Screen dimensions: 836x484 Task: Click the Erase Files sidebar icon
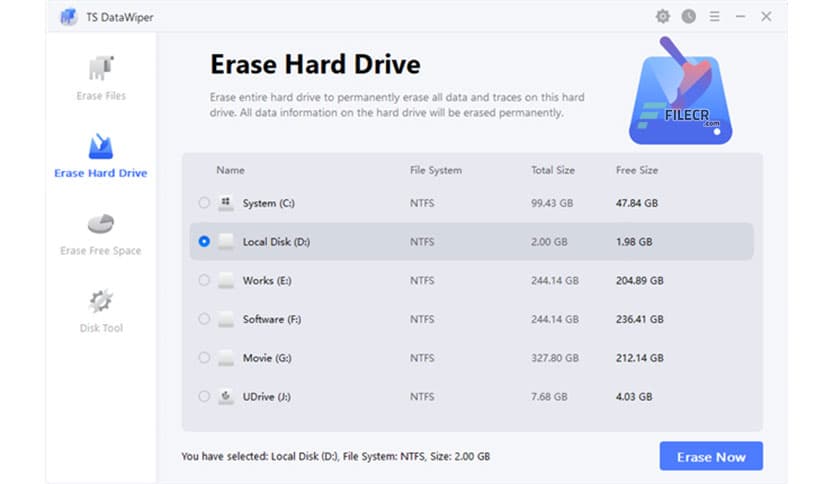click(101, 68)
